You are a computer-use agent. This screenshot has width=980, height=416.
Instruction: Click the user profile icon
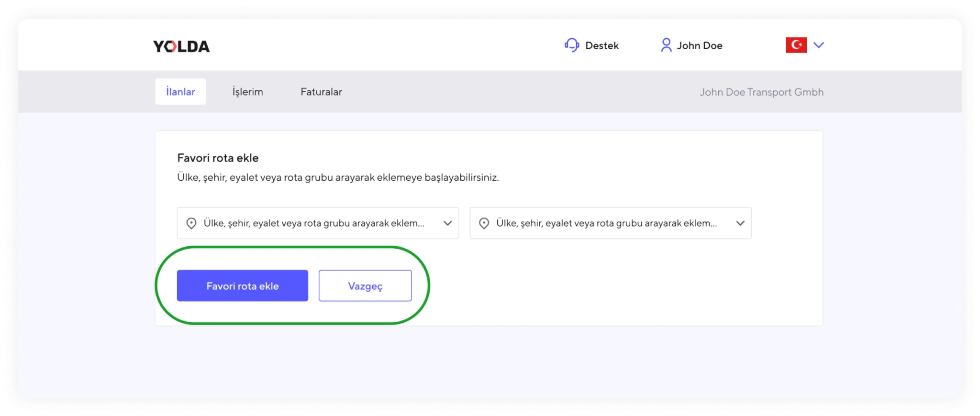click(666, 45)
